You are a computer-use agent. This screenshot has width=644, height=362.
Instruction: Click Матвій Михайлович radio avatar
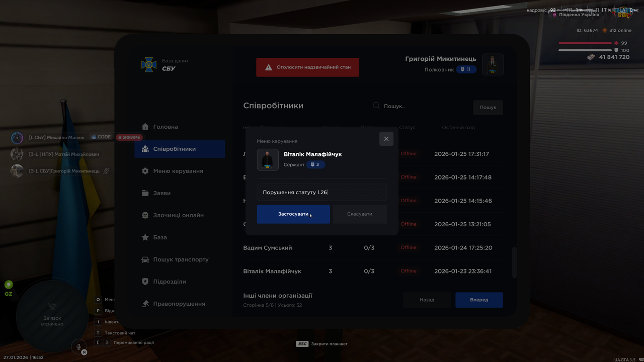pos(17,154)
